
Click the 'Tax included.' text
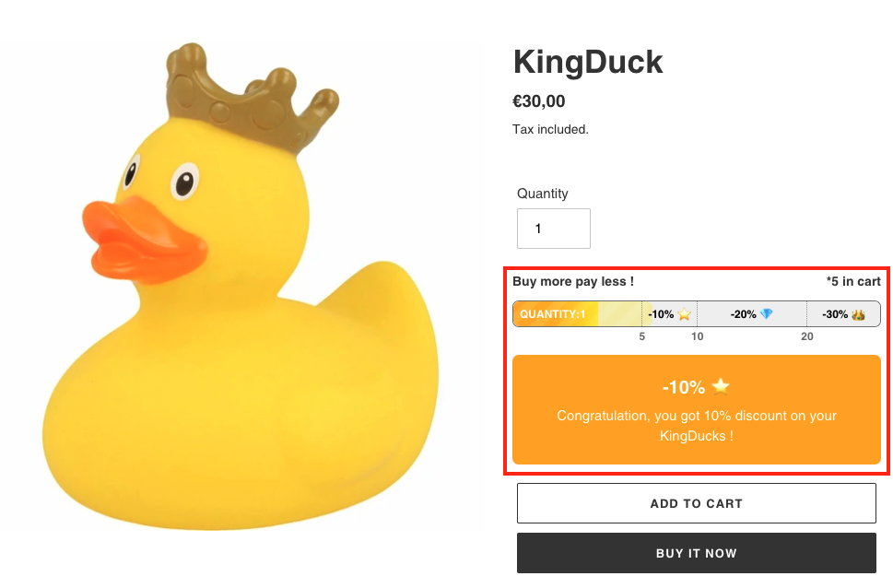tap(550, 130)
